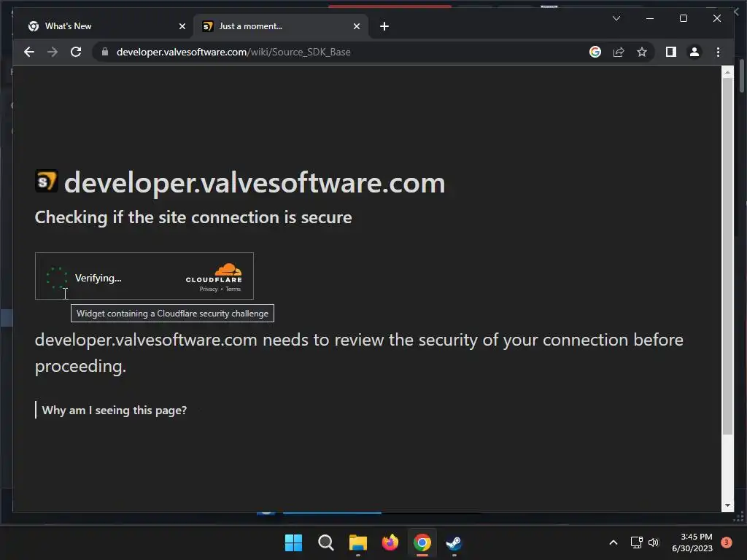Image resolution: width=747 pixels, height=560 pixels.
Task: Open Windows taskbar search
Action: click(x=326, y=542)
